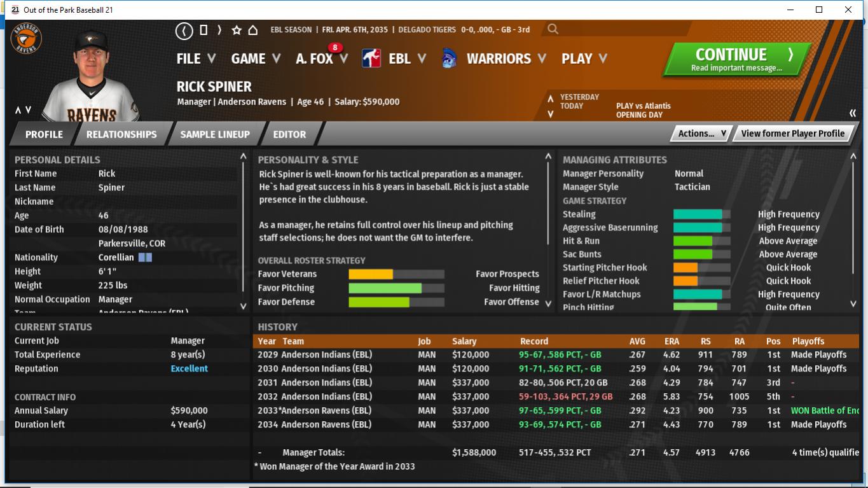
Task: Click the Anderson Ravens team logo
Action: point(27,40)
